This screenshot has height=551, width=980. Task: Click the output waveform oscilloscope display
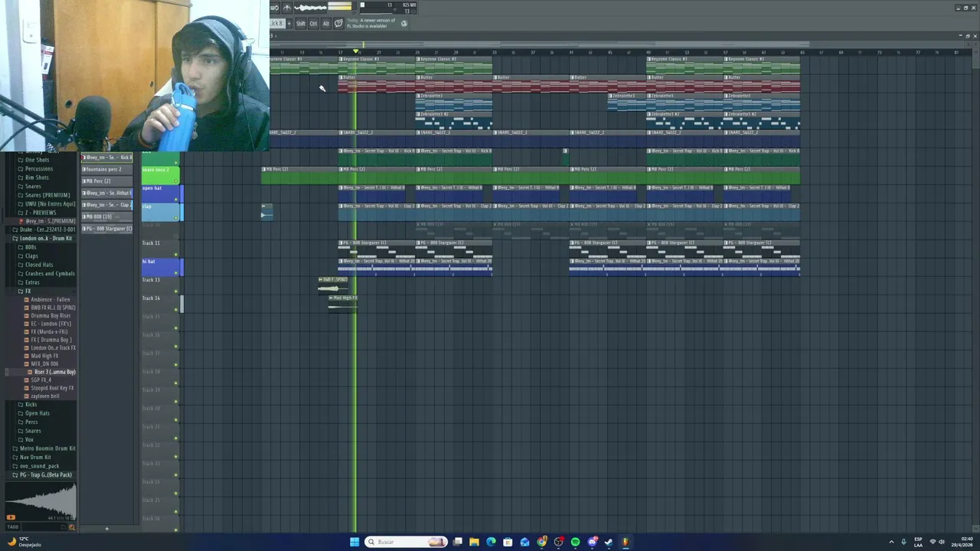(x=312, y=8)
